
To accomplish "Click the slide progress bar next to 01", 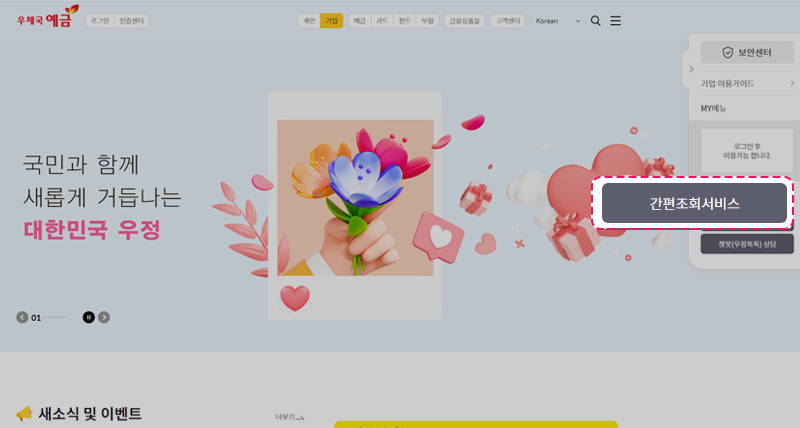I will [x=54, y=317].
